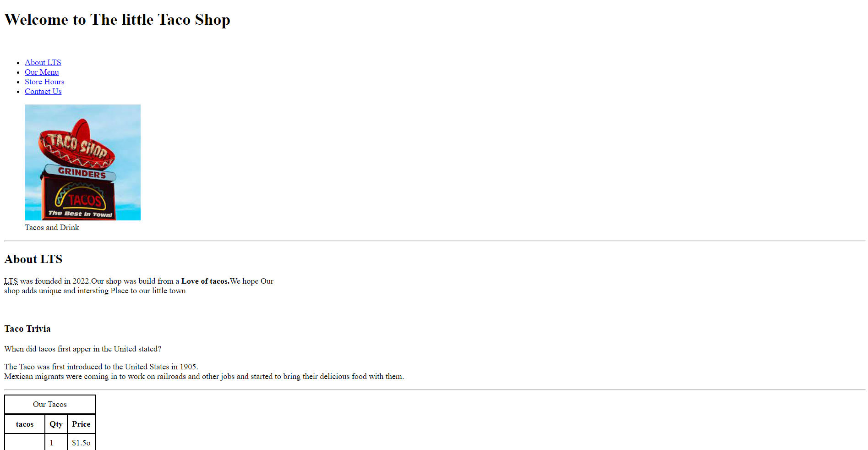Viewport: 868px width, 450px height.
Task: Click the Price column header
Action: pyautogui.click(x=81, y=424)
